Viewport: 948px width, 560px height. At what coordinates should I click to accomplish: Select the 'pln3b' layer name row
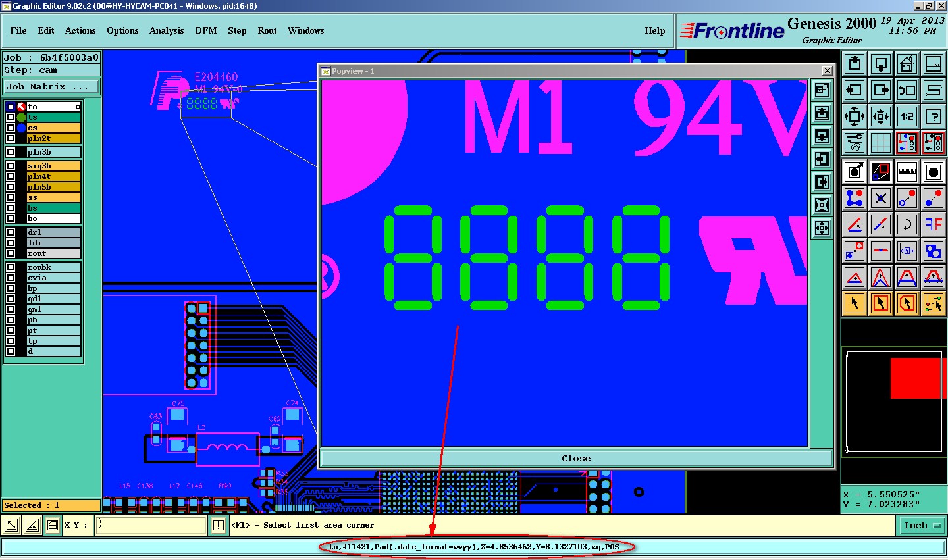(53, 152)
